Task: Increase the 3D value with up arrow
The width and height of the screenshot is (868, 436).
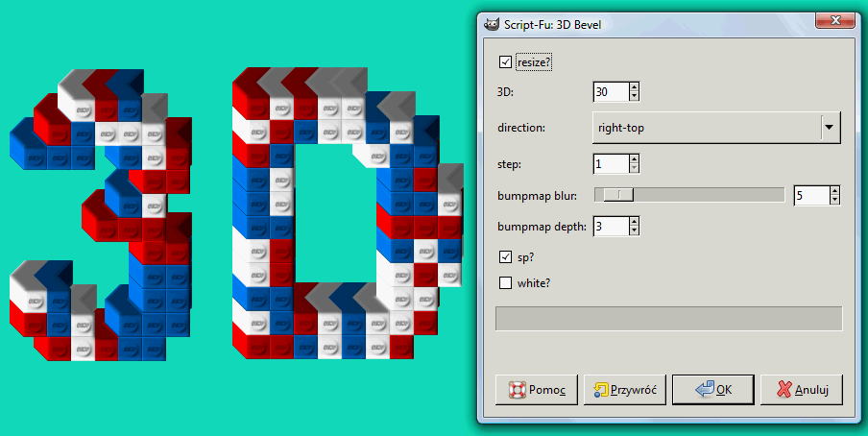Action: [x=635, y=87]
